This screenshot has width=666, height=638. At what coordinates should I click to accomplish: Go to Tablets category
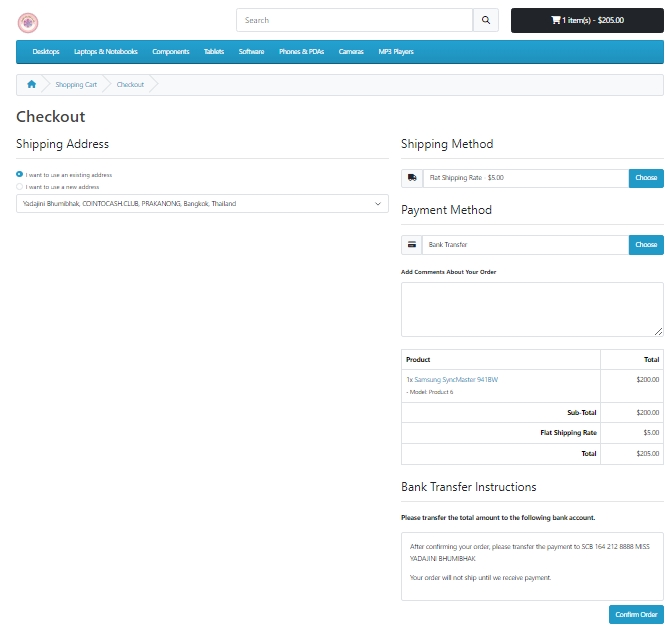[214, 51]
